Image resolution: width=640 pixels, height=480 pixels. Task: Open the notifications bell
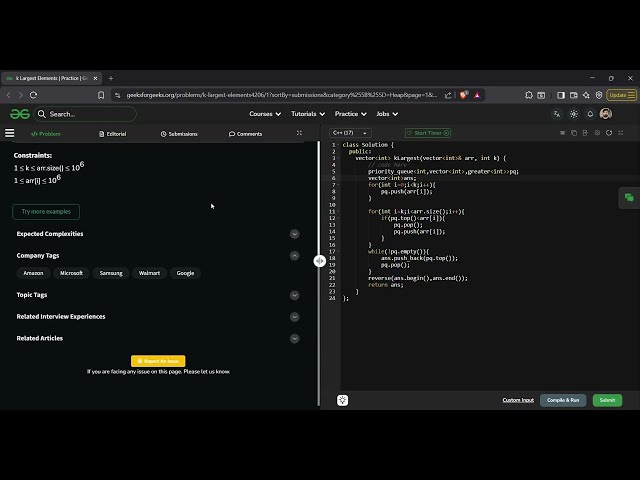[590, 114]
